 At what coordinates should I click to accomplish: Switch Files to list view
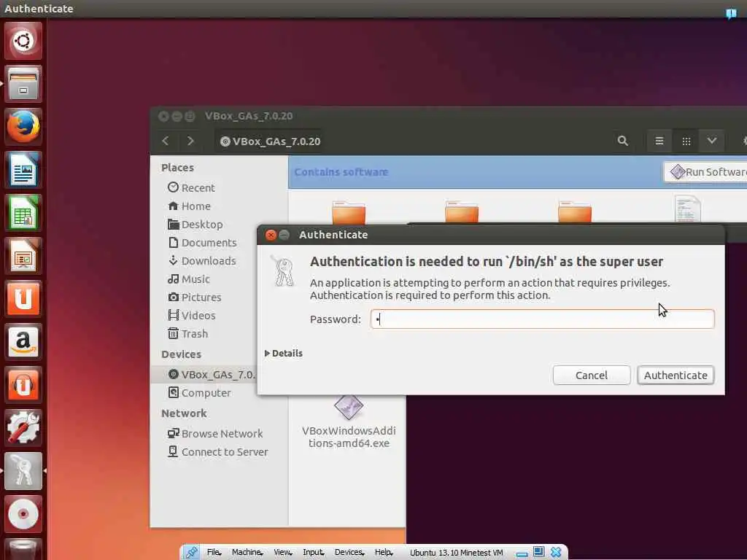point(659,141)
